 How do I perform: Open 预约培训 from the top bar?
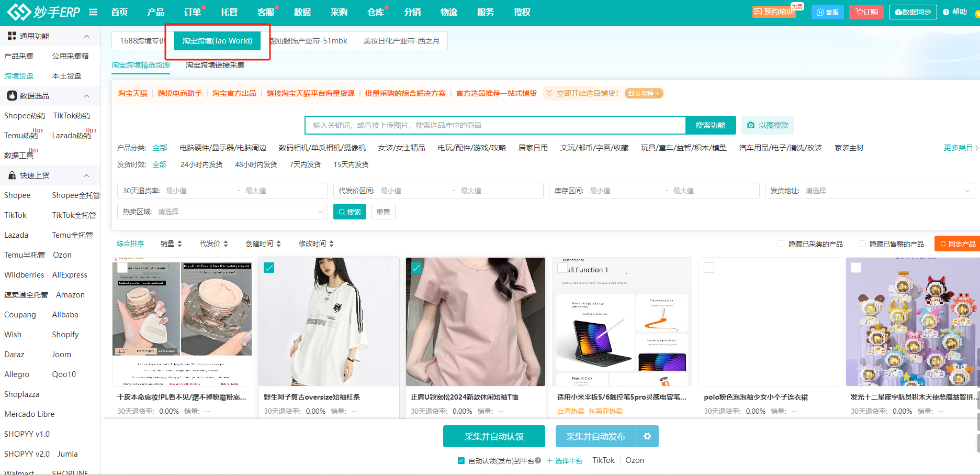(x=774, y=12)
